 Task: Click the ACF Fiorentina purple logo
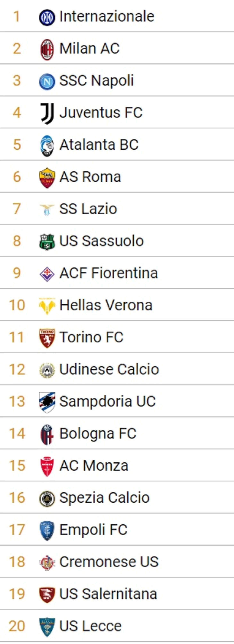coord(47,274)
